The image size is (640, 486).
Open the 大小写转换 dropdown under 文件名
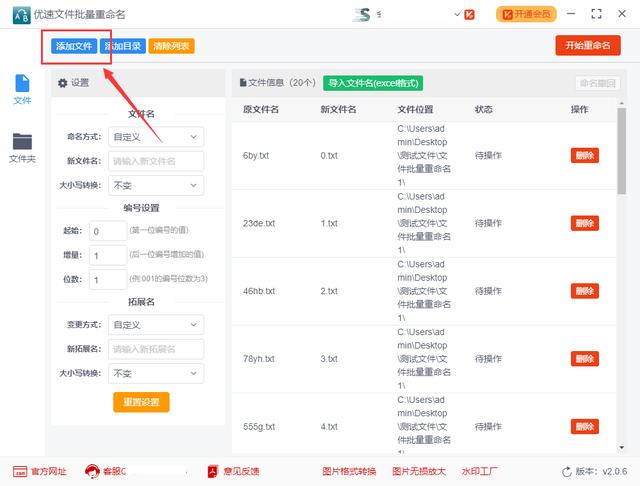pyautogui.click(x=156, y=185)
